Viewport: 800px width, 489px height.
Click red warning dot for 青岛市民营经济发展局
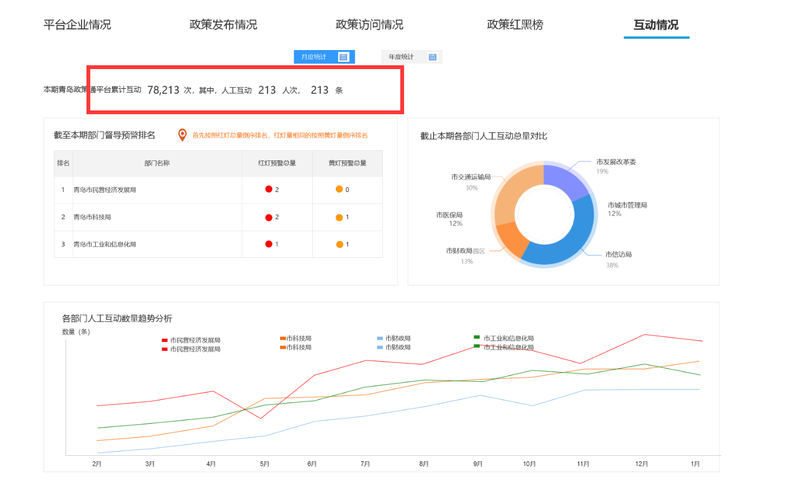(269, 189)
